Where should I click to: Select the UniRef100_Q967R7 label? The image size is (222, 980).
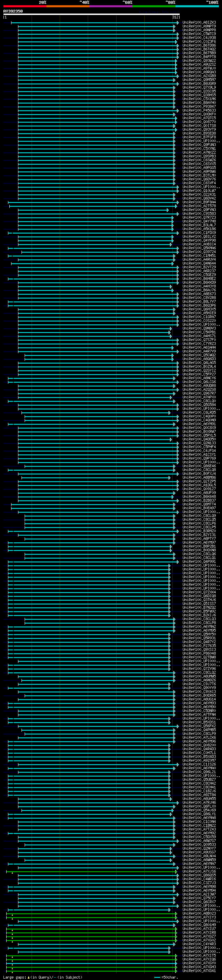tap(199, 394)
